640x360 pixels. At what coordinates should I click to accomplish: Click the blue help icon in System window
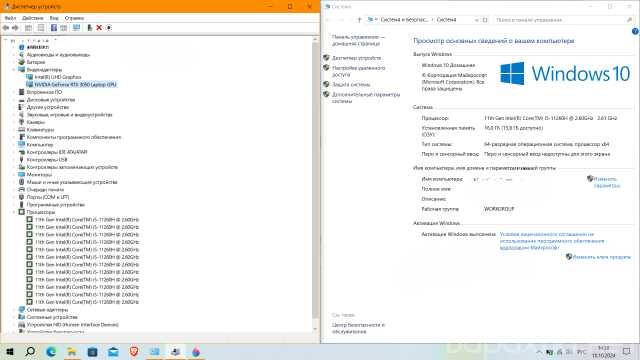(635, 31)
